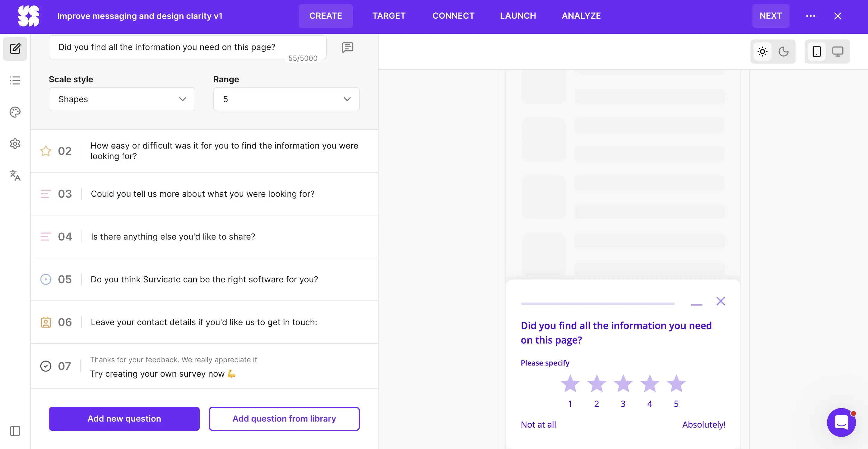Switch to the TARGET tab
The height and width of the screenshot is (449, 868).
(388, 15)
